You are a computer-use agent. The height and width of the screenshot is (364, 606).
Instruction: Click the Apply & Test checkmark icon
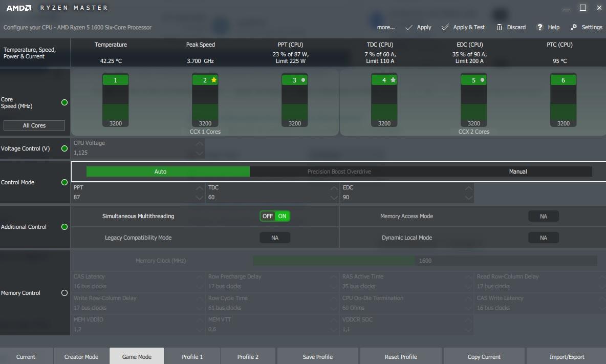pos(445,28)
